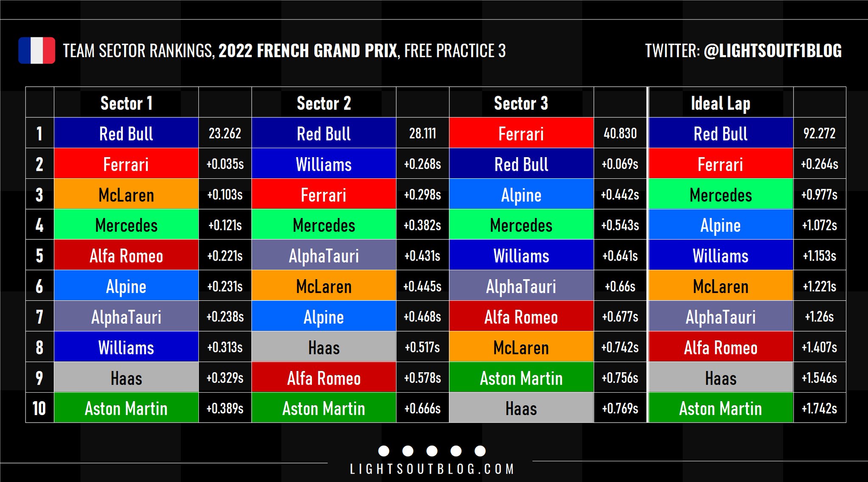868x482 pixels.
Task: Click the Aston Martin cell in Ideal Lap
Action: [x=721, y=408]
